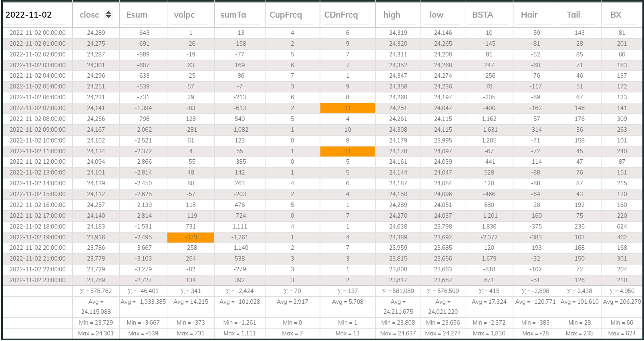Select row 2022-11-02 20:00:00 timestamp
The height and width of the screenshot is (341, 644).
[38, 248]
